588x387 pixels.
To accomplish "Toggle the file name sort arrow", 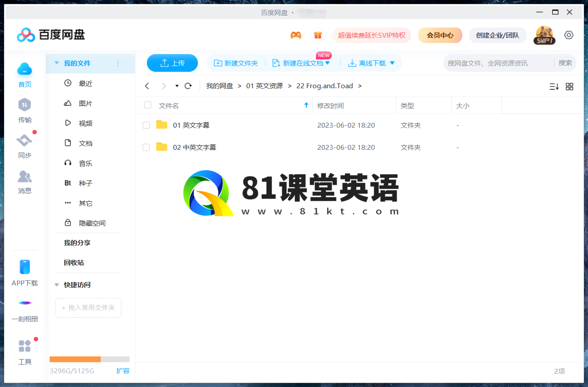I will [x=306, y=105].
